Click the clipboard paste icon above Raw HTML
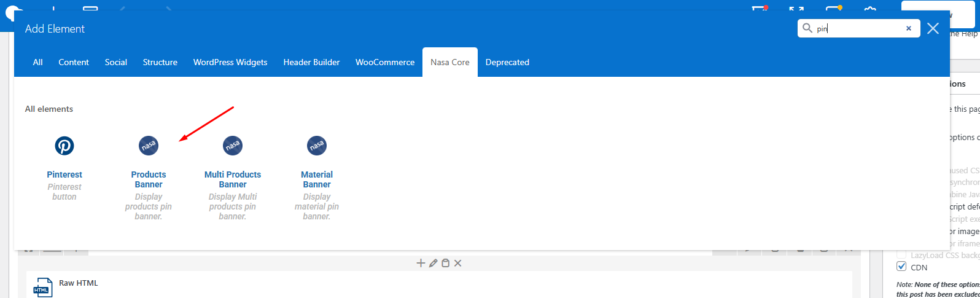Image resolution: width=980 pixels, height=298 pixels. [x=446, y=263]
